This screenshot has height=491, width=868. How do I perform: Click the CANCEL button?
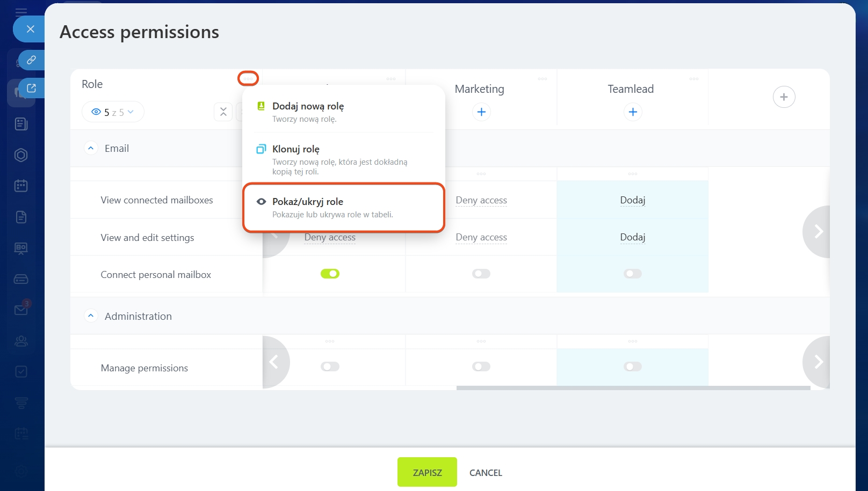486,472
